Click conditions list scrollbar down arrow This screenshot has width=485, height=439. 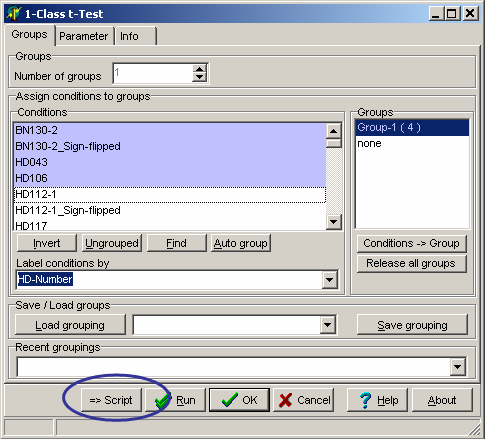point(334,221)
